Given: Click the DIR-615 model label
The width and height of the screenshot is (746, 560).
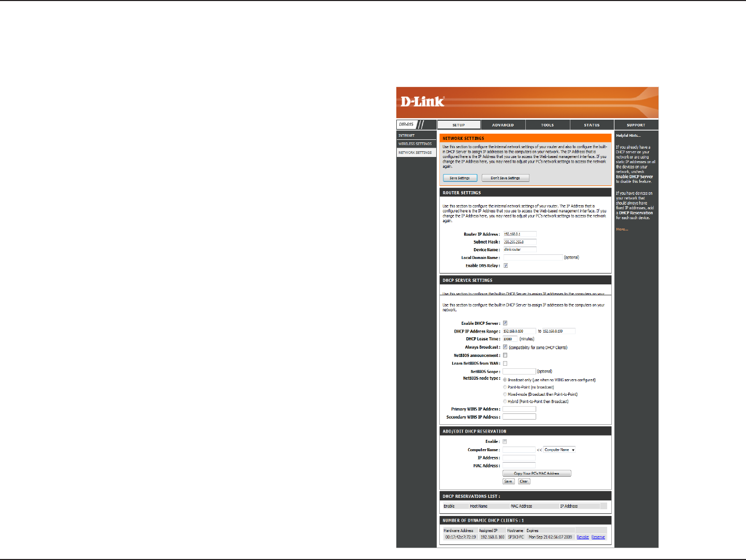Looking at the screenshot, I should tap(406, 124).
